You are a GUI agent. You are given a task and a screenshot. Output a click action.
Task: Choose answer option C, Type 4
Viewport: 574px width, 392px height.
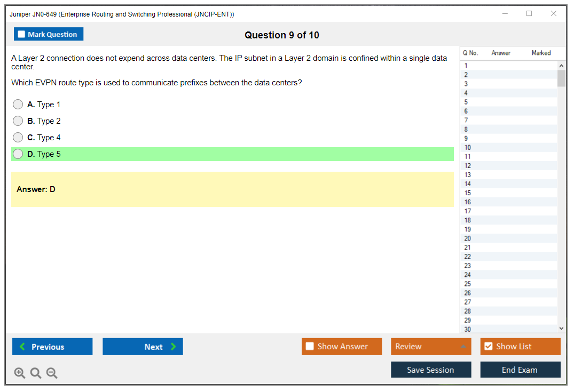[x=18, y=138]
